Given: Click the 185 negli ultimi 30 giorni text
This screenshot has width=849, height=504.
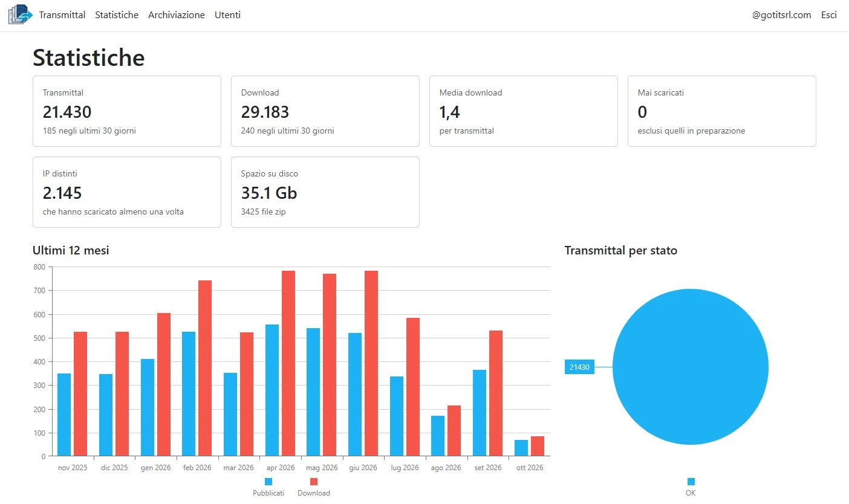Looking at the screenshot, I should point(89,131).
